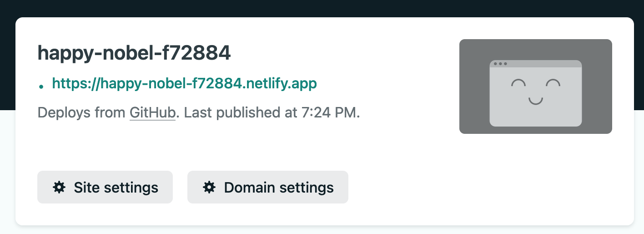
Task: Visit https://happy-nobel-f72884.netlify.app link
Action: (x=184, y=84)
